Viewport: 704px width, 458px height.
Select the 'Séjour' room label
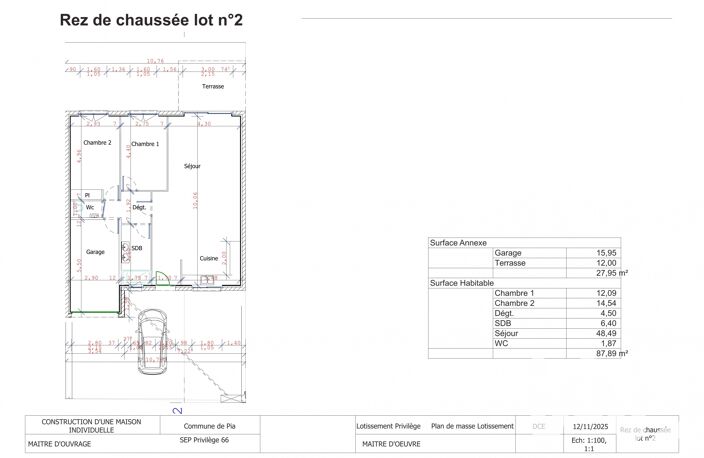click(192, 166)
